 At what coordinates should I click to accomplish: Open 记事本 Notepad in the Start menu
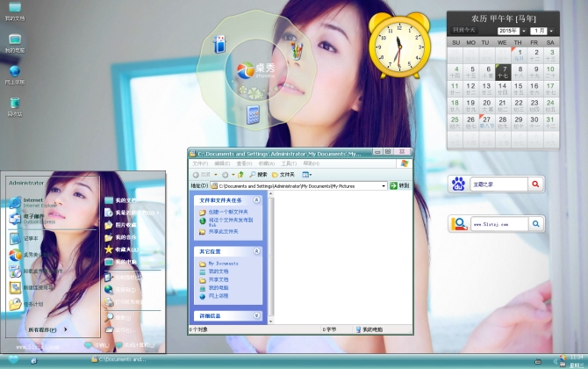click(x=24, y=239)
